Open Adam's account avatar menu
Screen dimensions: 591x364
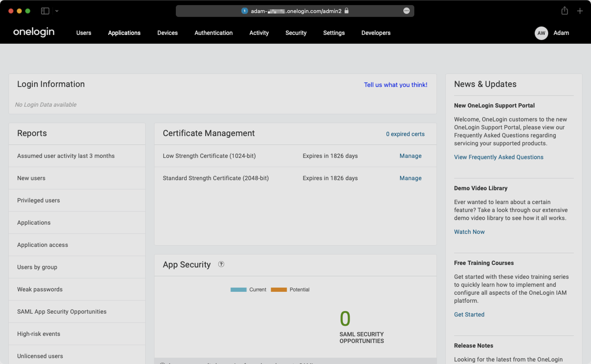[x=541, y=33]
